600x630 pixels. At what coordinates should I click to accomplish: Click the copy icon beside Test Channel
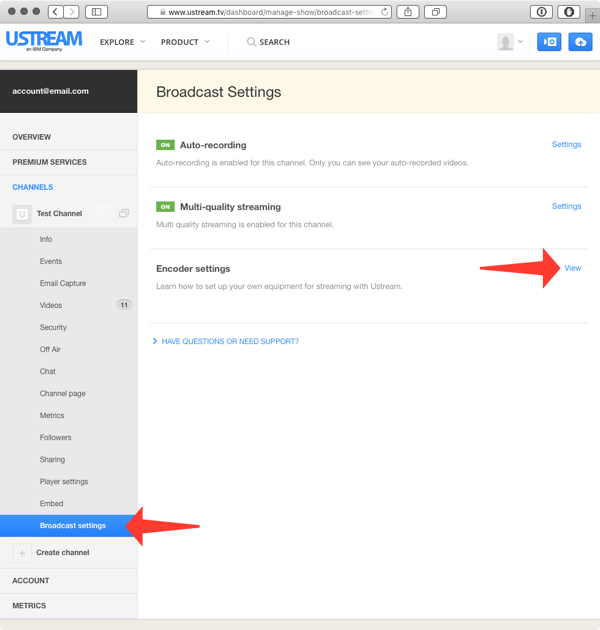pos(124,213)
